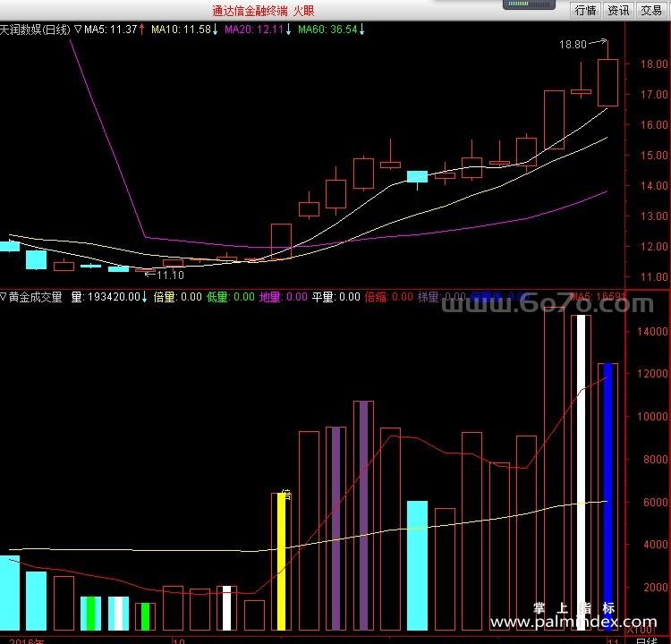Click the yellow 倍 volume bar

tap(281, 561)
